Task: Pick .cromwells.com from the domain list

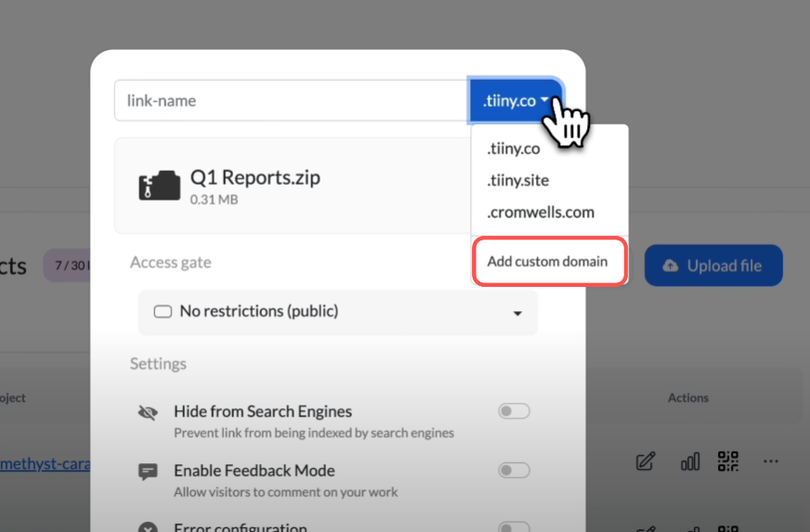Action: tap(541, 212)
